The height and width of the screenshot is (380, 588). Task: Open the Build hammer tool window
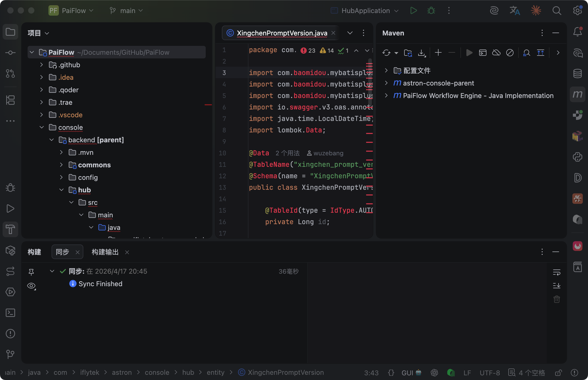coord(10,229)
